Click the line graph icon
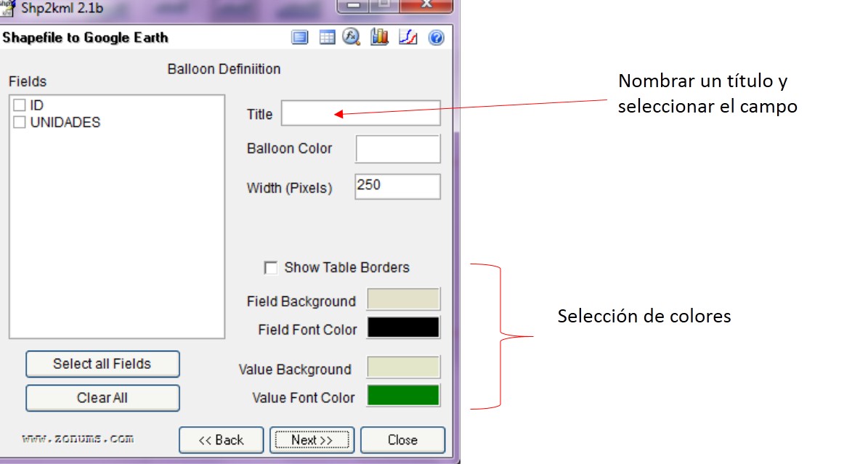This screenshot has height=464, width=868. coord(408,38)
